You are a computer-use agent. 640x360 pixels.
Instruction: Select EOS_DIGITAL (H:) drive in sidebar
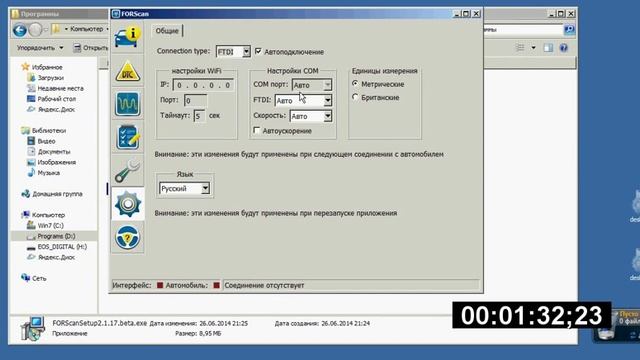[62, 247]
